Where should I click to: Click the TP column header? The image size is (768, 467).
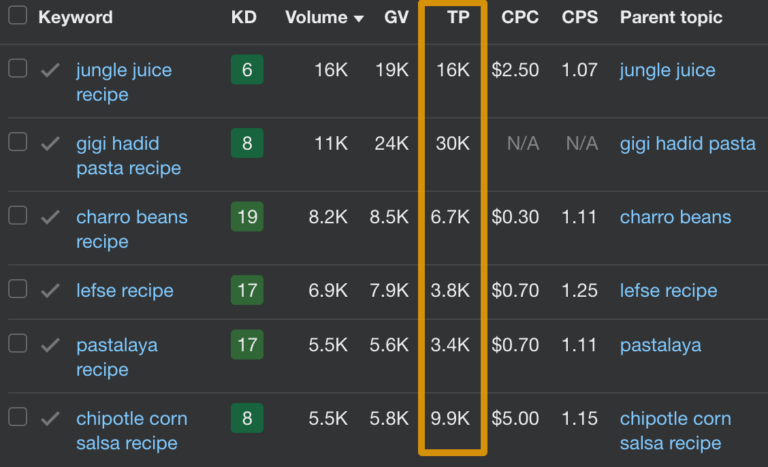[x=458, y=17]
